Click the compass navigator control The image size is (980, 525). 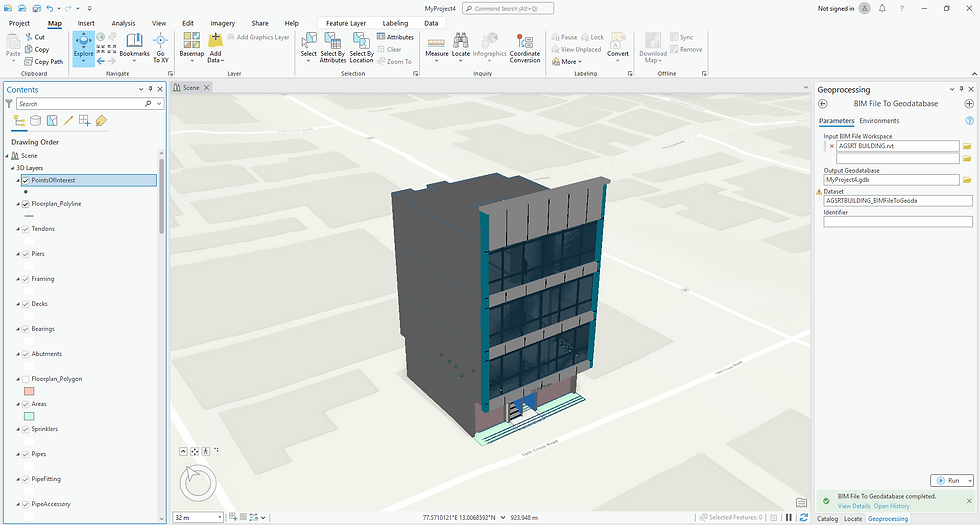coord(198,482)
